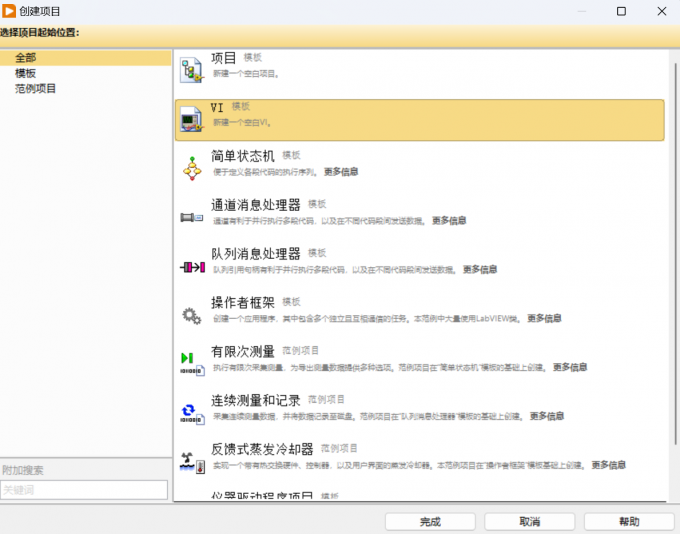
Task: Click the 项目 blank project template icon
Action: (x=192, y=70)
